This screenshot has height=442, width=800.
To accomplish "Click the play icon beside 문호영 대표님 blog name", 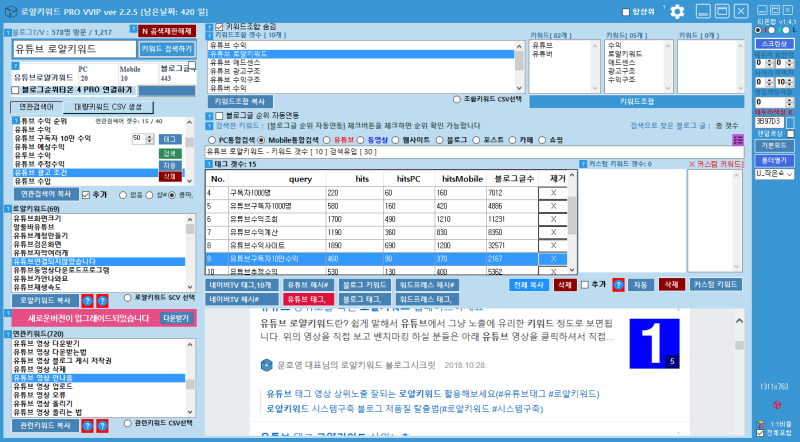I will 266,365.
